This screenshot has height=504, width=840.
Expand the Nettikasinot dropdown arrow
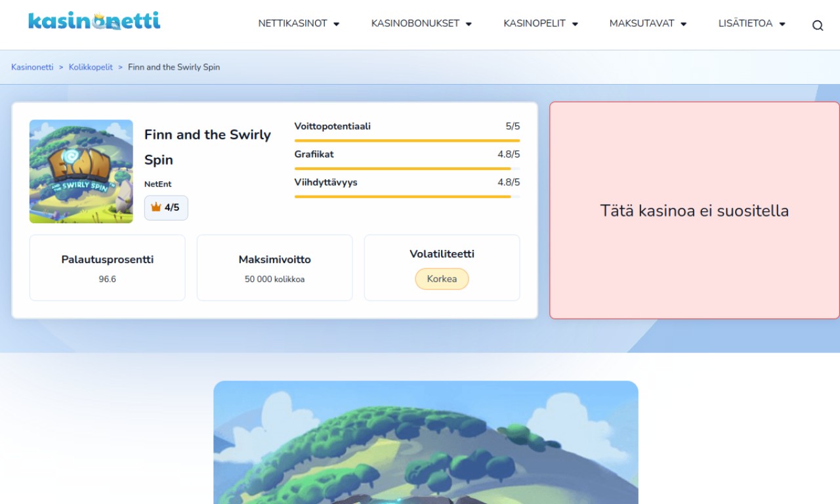click(x=337, y=24)
